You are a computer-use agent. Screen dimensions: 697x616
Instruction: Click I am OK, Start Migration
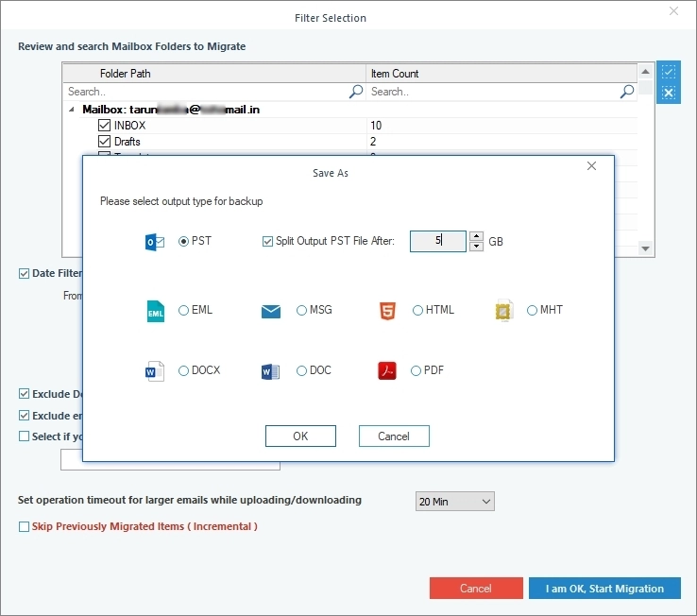coord(604,588)
